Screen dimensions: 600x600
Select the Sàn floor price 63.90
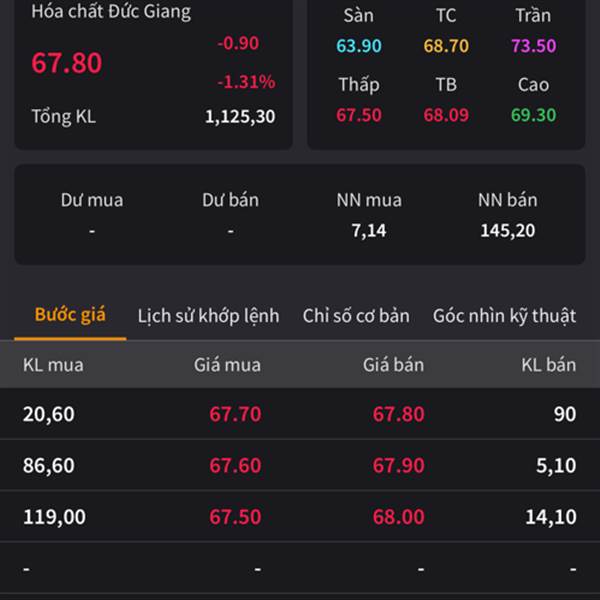(359, 46)
